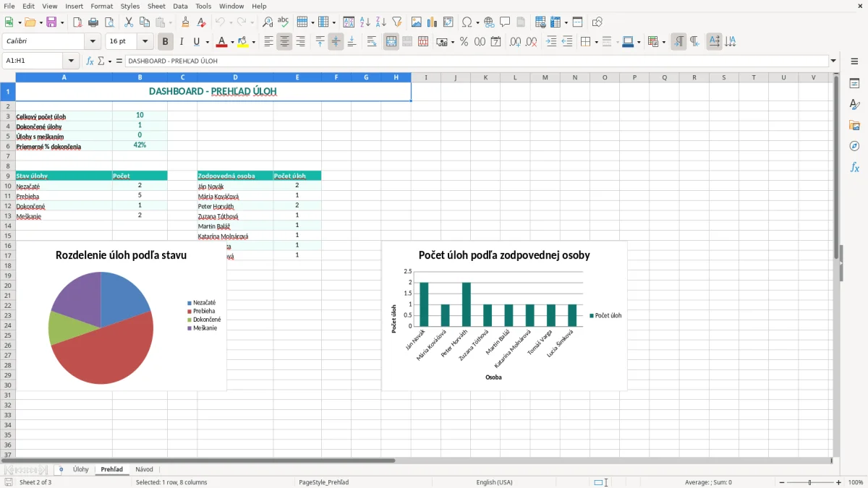Open Find & Replace
Viewport: 868px width, 488px height.
(268, 22)
